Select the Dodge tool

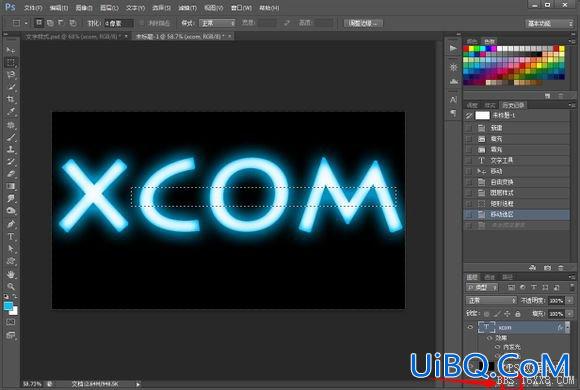click(11, 211)
